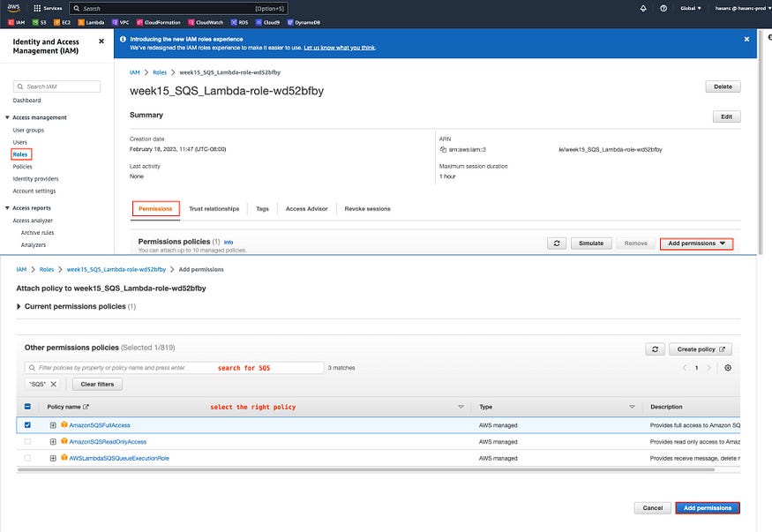The image size is (772, 532).
Task: Open policy table settings gear
Action: (728, 368)
